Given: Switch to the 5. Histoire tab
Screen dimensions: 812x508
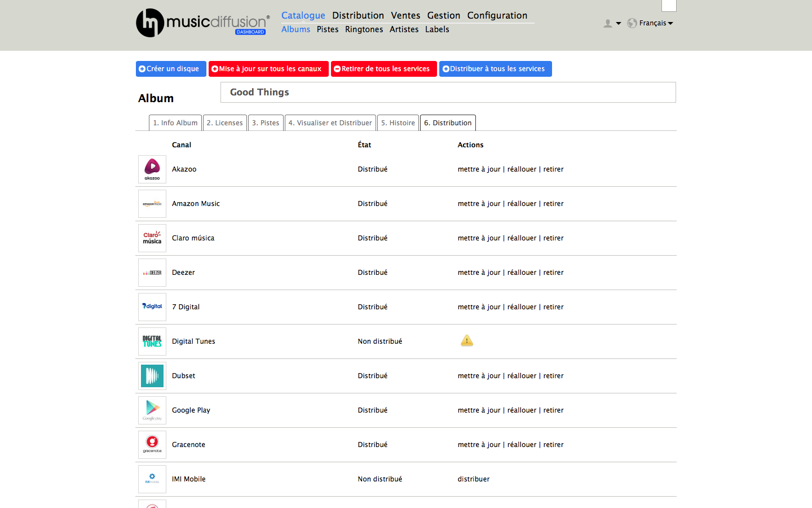Looking at the screenshot, I should 398,122.
